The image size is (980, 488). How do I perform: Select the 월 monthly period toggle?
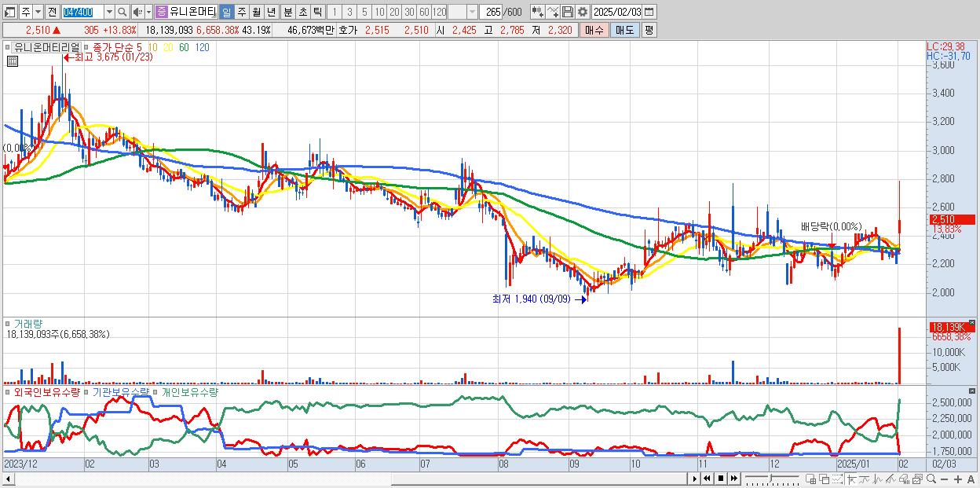point(256,12)
